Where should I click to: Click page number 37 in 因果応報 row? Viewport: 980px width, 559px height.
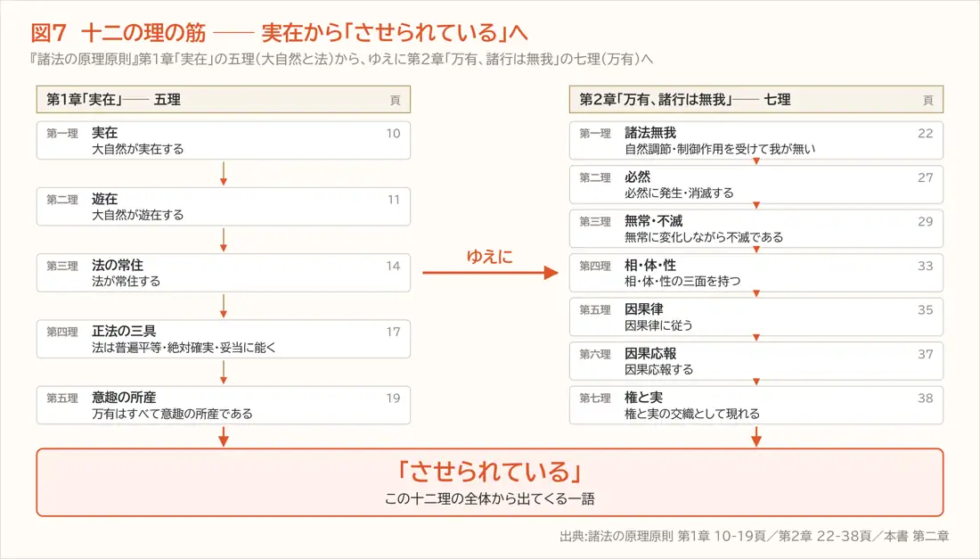(926, 354)
